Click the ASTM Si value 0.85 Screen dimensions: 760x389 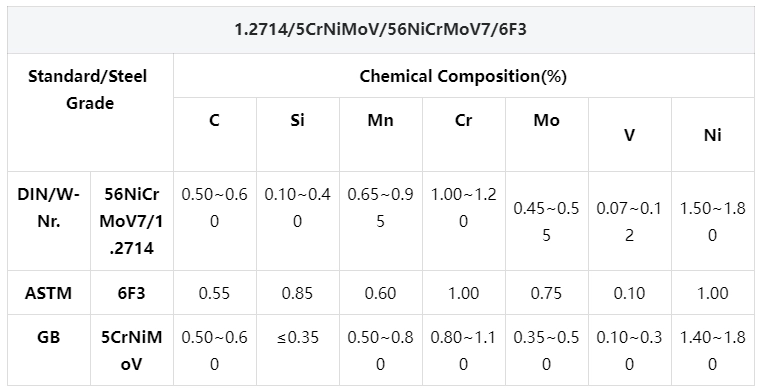(297, 293)
